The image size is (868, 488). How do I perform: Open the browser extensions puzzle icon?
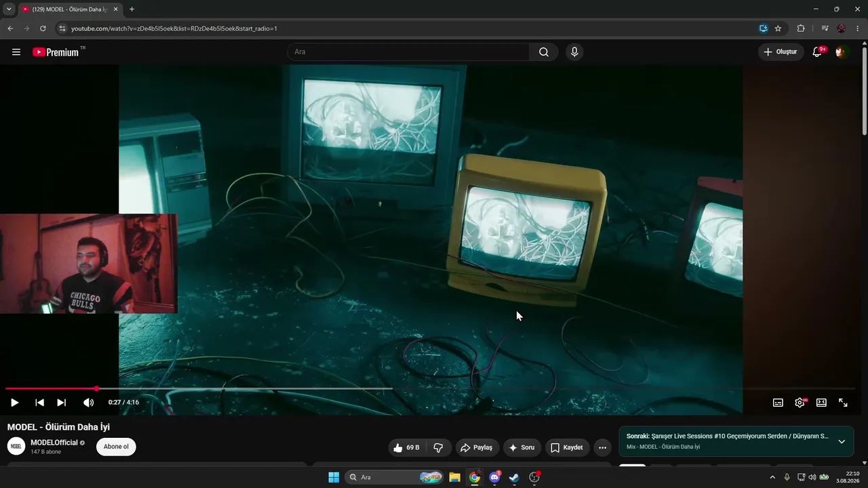coord(801,28)
